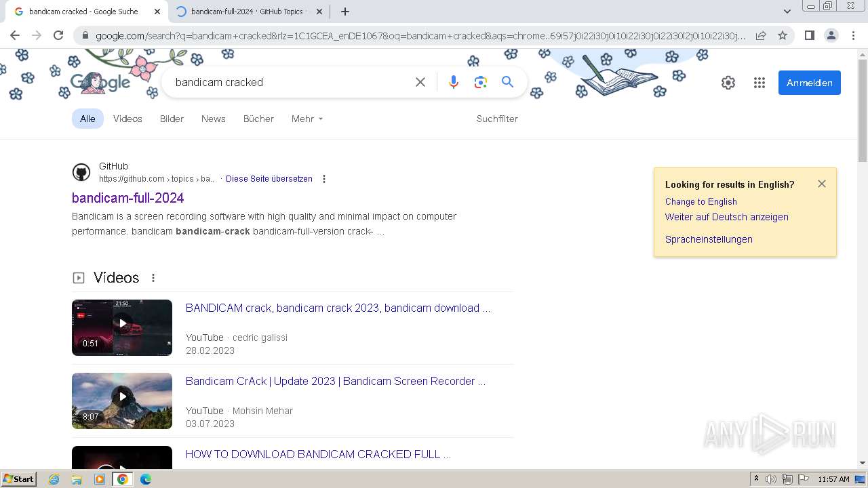The height and width of the screenshot is (488, 868).
Task: Open more options for GitHub result
Action: [324, 179]
